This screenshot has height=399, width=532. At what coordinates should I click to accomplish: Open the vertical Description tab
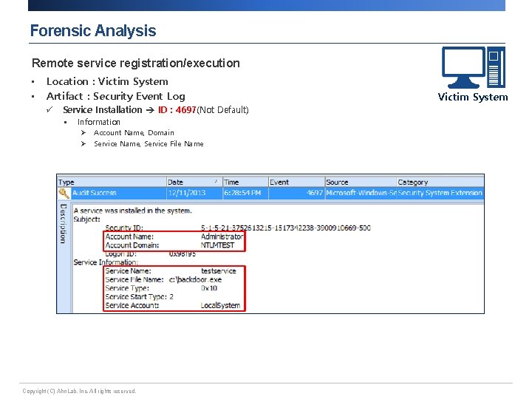63,224
